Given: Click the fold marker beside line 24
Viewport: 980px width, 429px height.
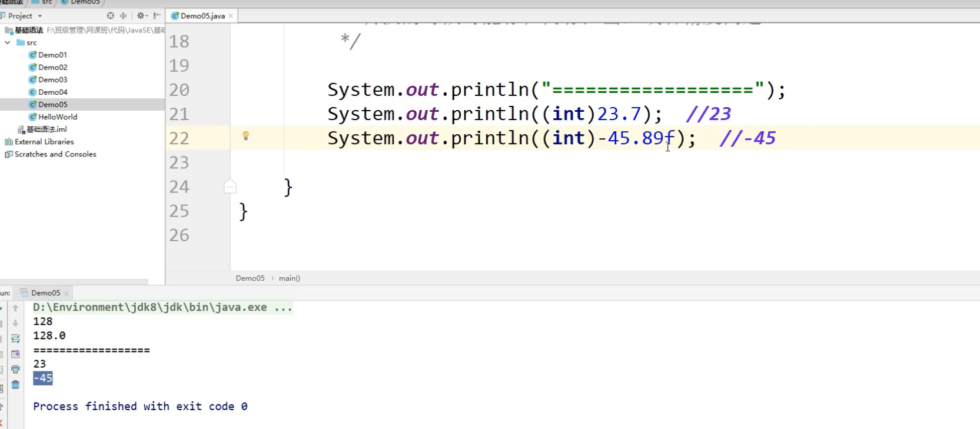Looking at the screenshot, I should pos(230,187).
